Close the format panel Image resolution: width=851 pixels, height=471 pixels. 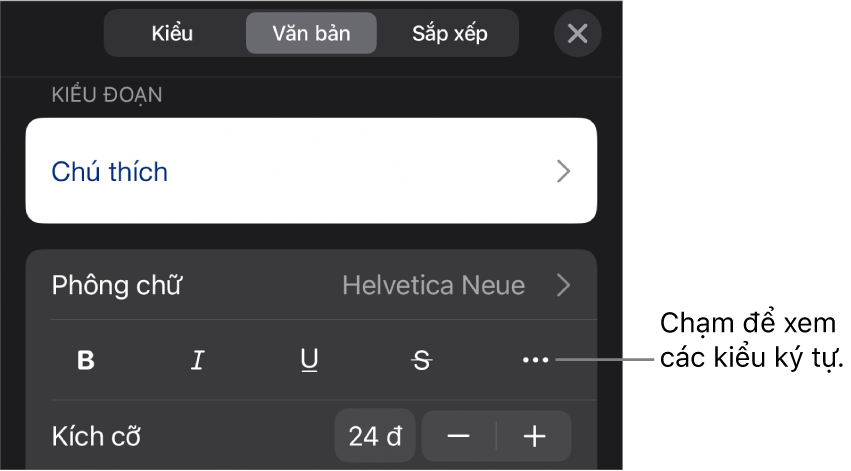[x=577, y=33]
